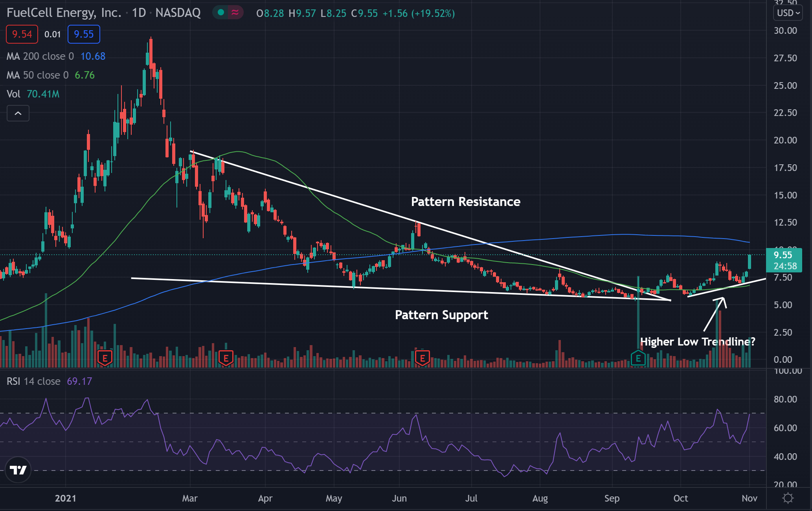Click the Pattern Resistance text annotation
The image size is (812, 511).
(466, 202)
